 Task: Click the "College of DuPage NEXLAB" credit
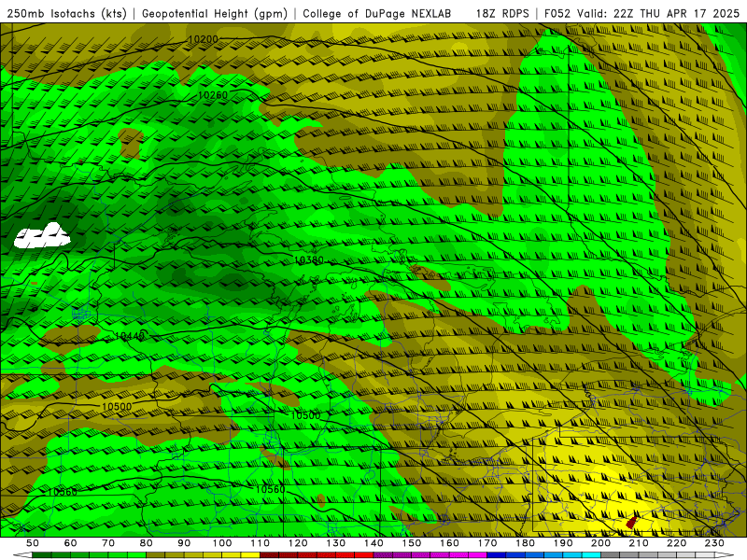(x=377, y=14)
